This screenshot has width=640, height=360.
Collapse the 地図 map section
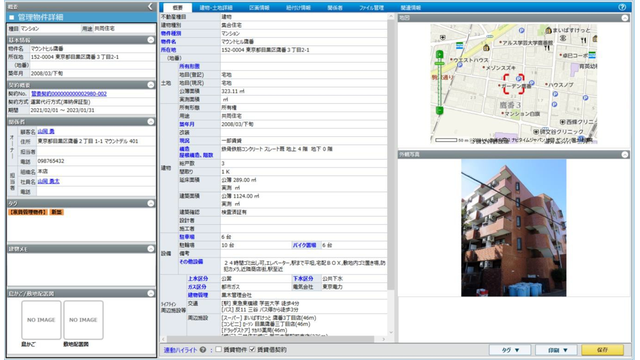(x=625, y=18)
